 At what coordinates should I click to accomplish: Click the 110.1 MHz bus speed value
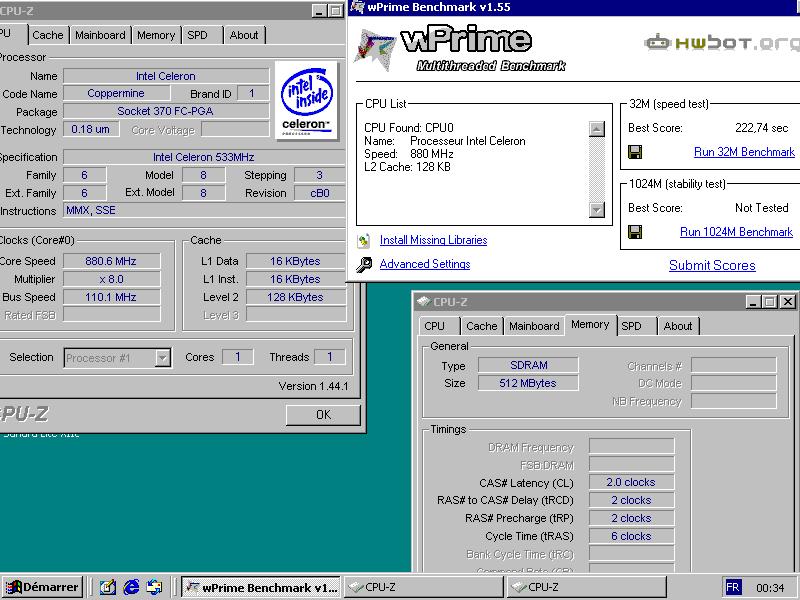click(x=111, y=297)
